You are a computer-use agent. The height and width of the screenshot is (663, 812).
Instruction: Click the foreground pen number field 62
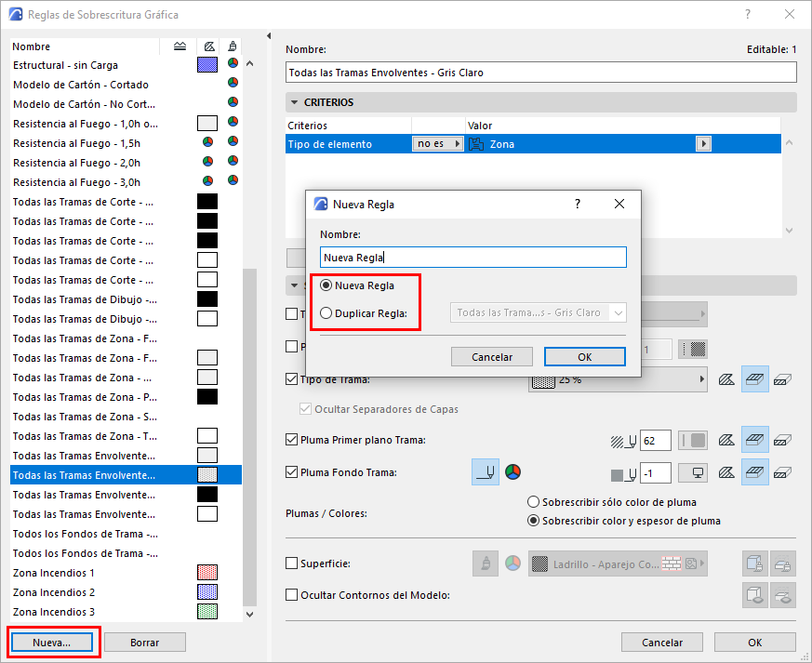tap(656, 441)
